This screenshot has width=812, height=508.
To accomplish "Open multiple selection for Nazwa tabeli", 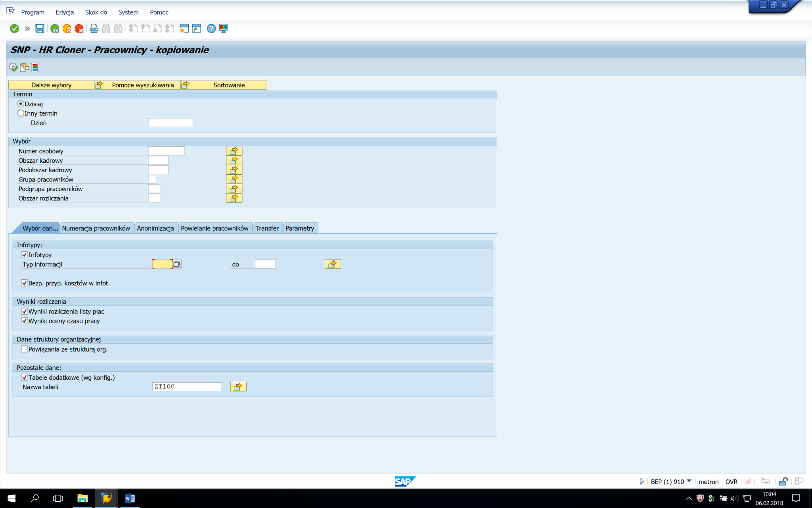I will pos(238,387).
